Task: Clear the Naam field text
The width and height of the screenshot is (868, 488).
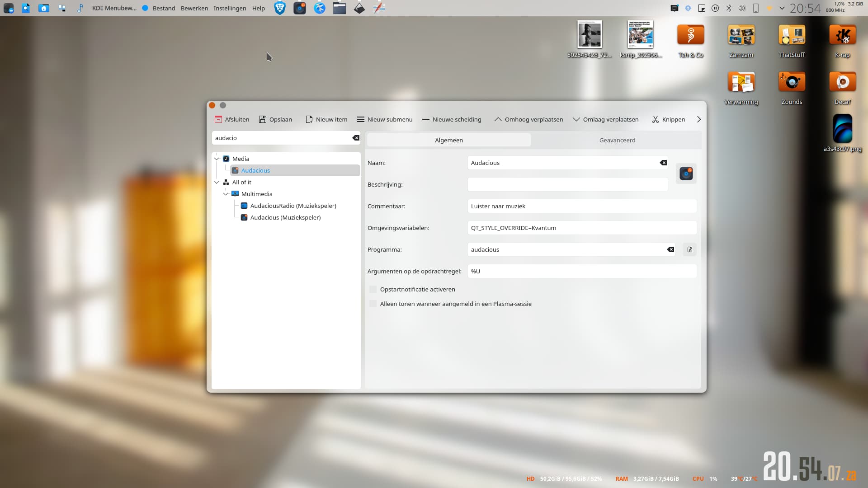Action: [663, 163]
